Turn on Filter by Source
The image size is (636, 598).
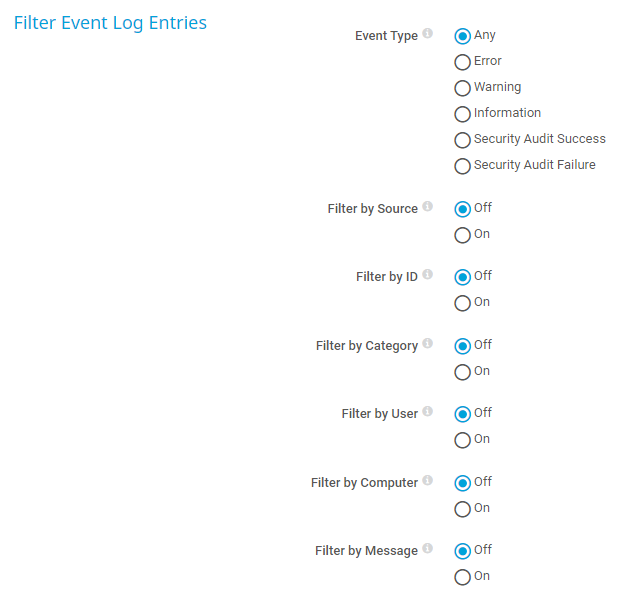pos(462,235)
